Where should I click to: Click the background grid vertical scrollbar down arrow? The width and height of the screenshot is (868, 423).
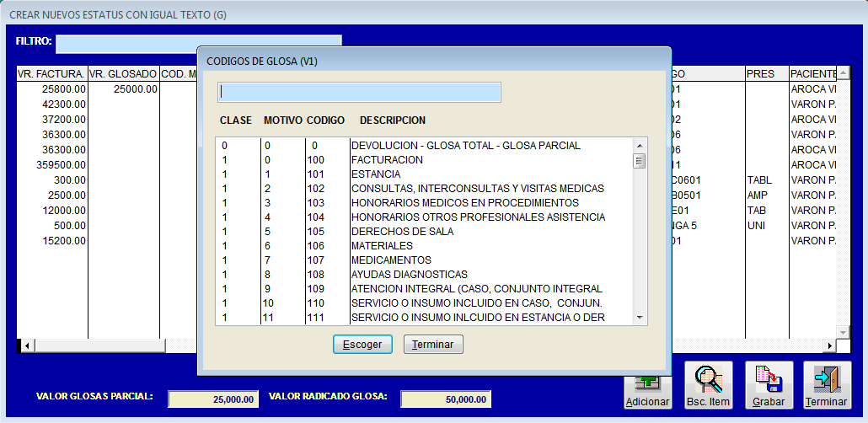tap(843, 332)
